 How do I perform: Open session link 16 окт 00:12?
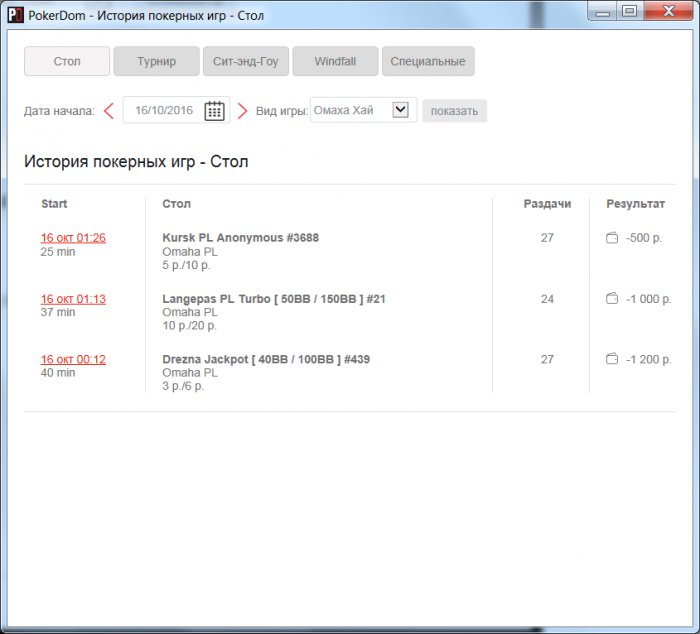[73, 359]
